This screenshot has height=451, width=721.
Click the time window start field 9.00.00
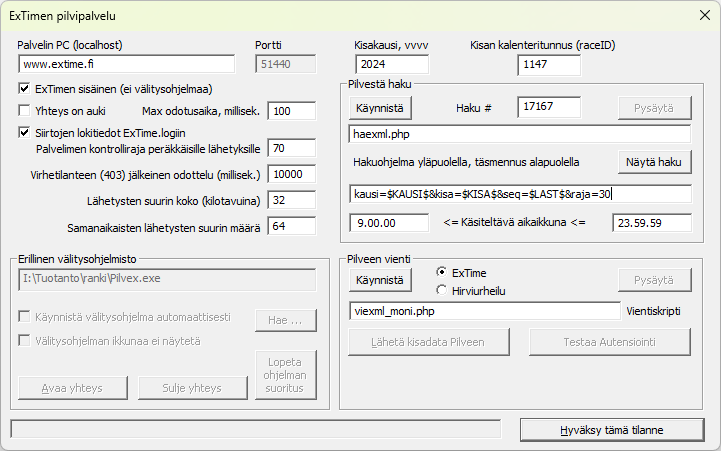click(389, 222)
